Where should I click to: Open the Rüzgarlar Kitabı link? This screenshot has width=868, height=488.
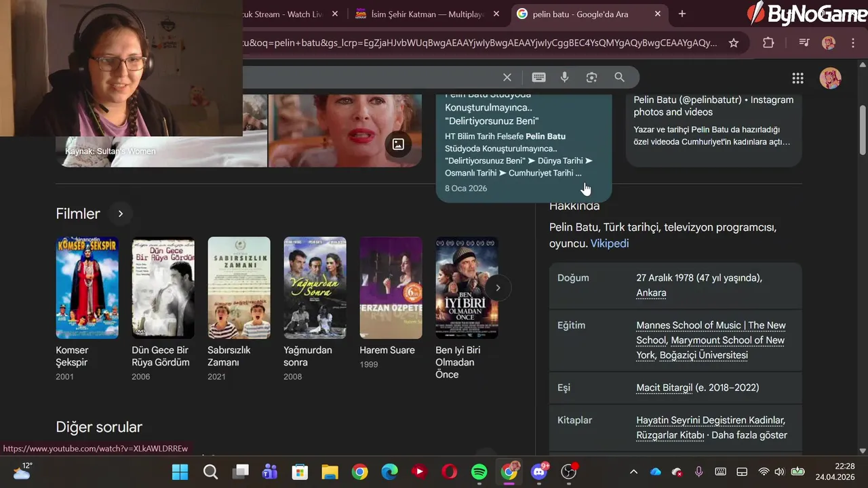pyautogui.click(x=670, y=435)
